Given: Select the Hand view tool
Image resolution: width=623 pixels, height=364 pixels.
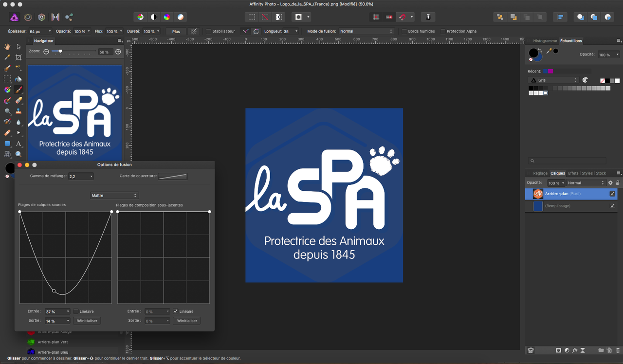Looking at the screenshot, I should [7, 47].
